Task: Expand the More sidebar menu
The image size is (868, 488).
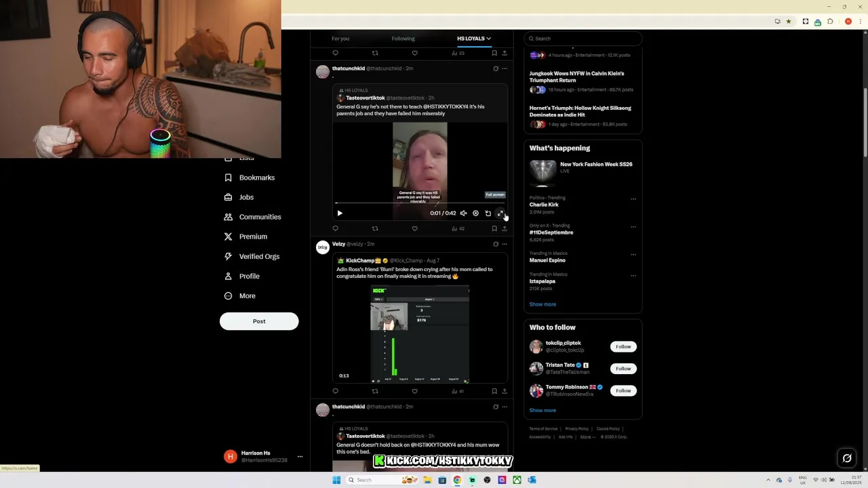Action: tap(240, 296)
